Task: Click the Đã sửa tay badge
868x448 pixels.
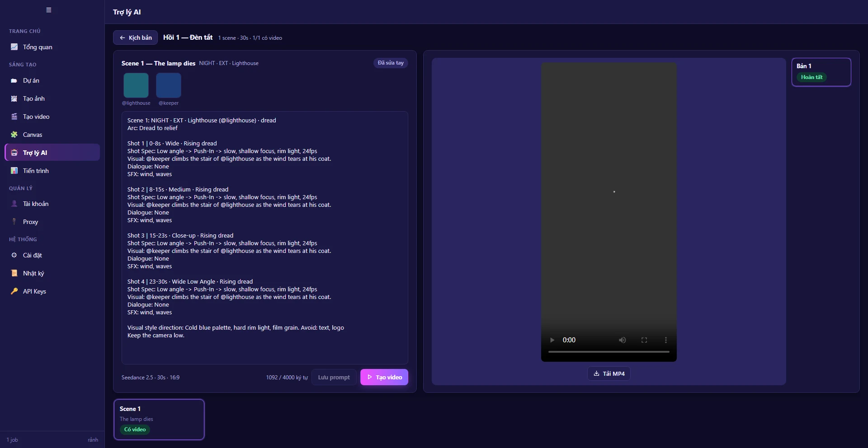Action: coord(391,63)
